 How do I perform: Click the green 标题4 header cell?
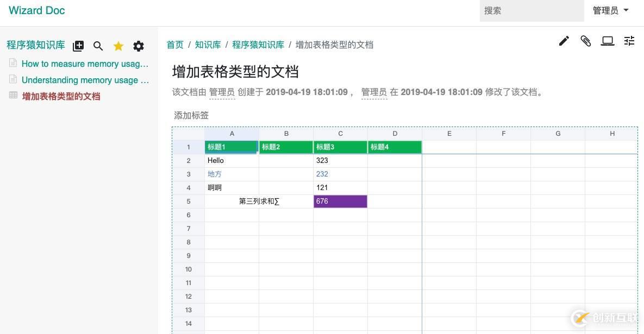395,147
